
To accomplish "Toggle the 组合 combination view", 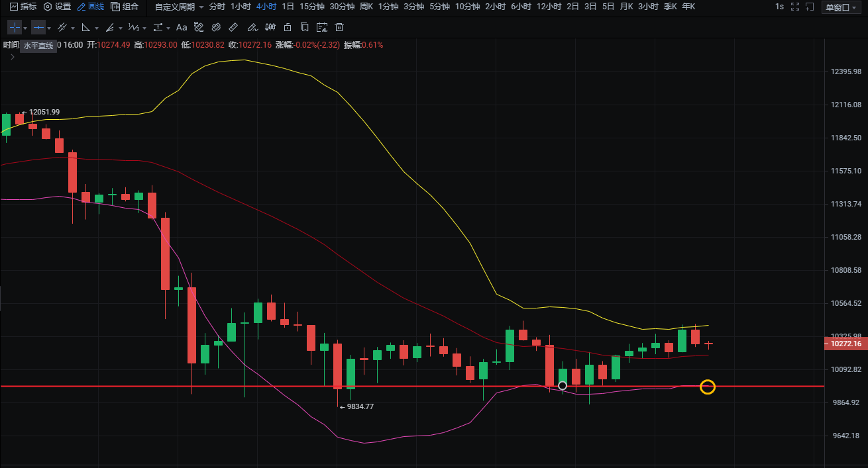I will click(125, 7).
